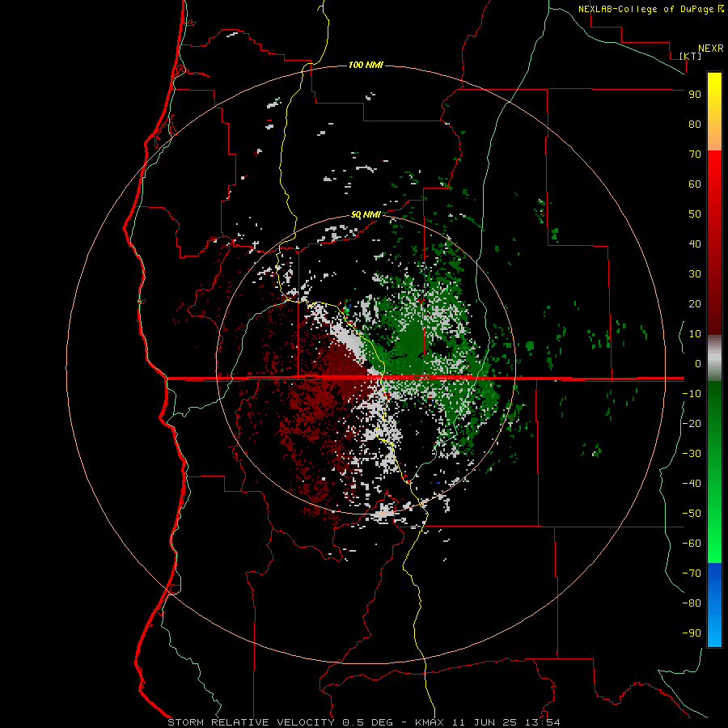Click the -50 value on velocity scale
The height and width of the screenshot is (728, 728).
tap(692, 514)
